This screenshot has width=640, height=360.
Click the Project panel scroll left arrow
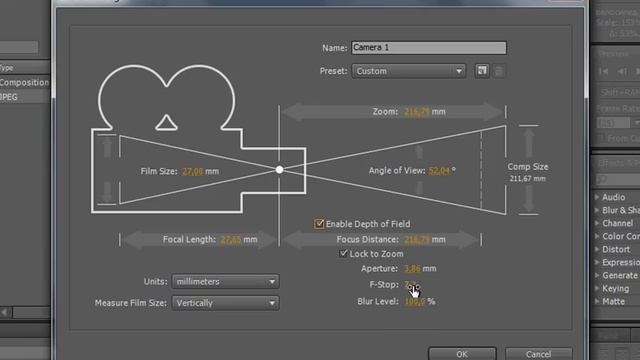5,312
